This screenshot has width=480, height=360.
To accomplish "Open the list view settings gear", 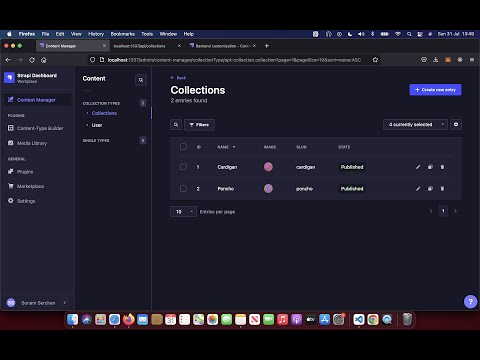I will (456, 124).
